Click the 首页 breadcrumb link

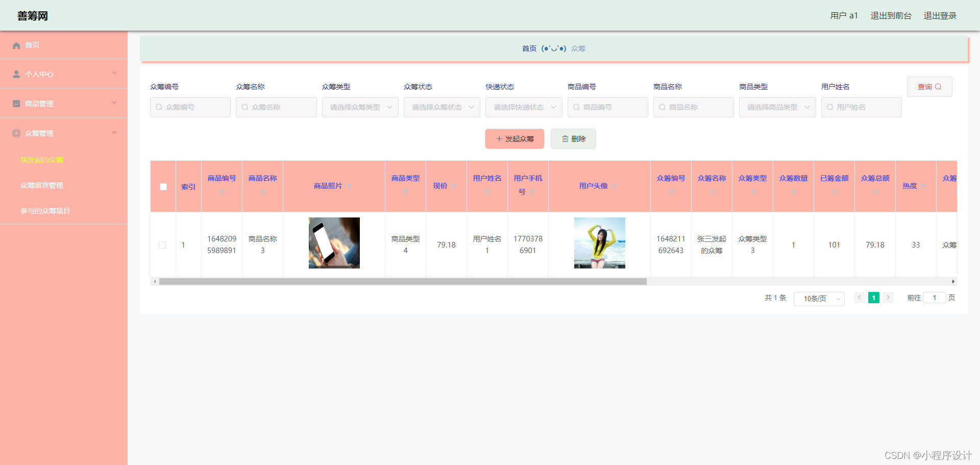529,48
